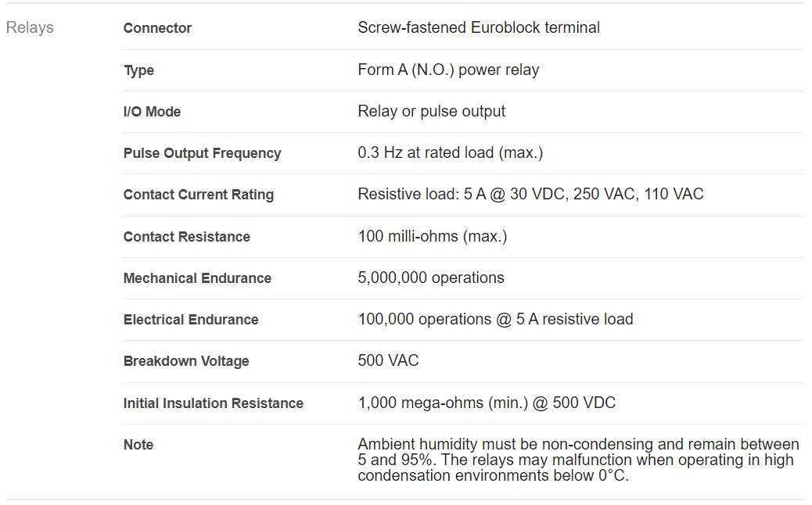This screenshot has width=812, height=505.
Task: Click the Contact Resistance label
Action: (x=186, y=237)
